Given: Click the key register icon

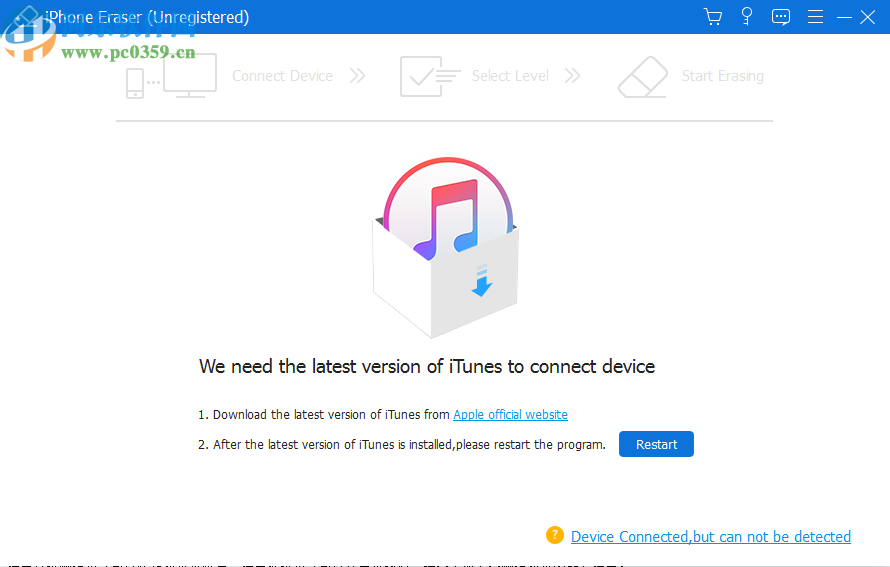Looking at the screenshot, I should 747,17.
